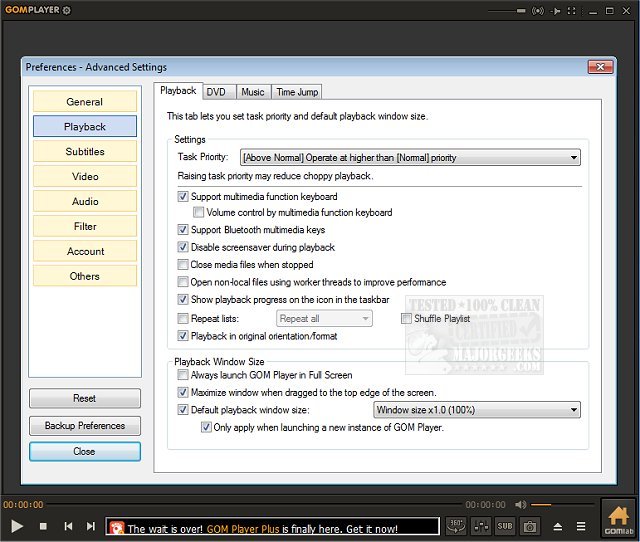Open the playlist icon in bottom bar
This screenshot has width=640, height=542.
(579, 526)
